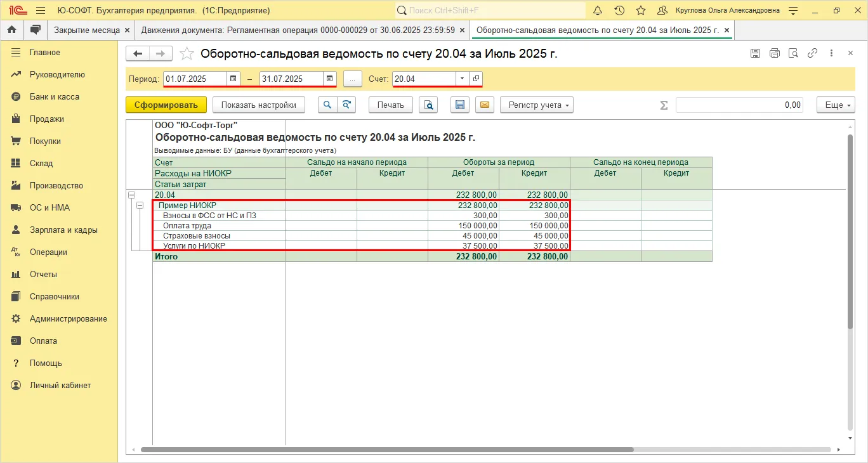Click preview icon at top right of form
This screenshot has width=868, height=463.
pyautogui.click(x=793, y=54)
